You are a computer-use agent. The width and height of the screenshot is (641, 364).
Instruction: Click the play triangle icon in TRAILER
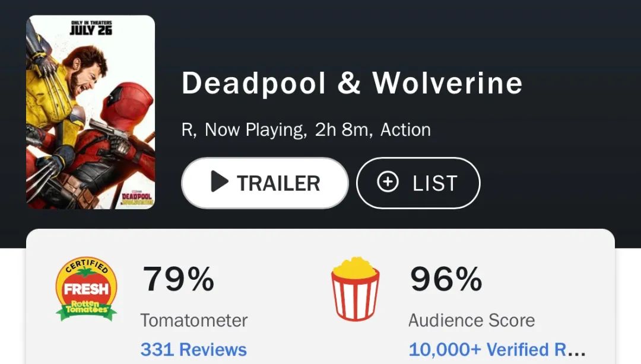(219, 183)
